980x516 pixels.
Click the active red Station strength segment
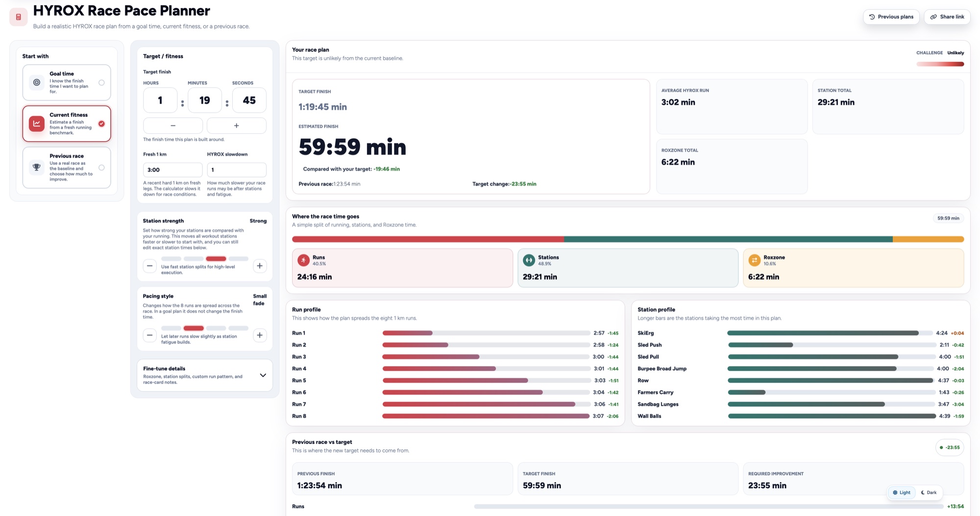pyautogui.click(x=216, y=258)
